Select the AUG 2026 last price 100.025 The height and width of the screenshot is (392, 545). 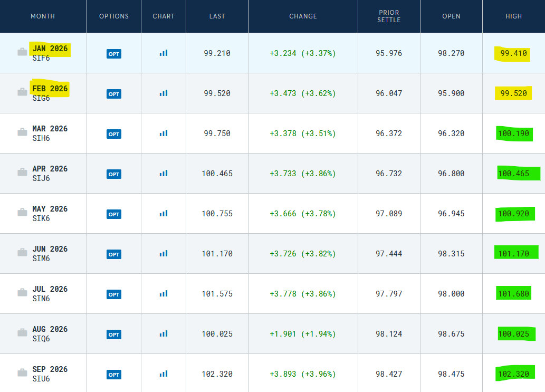point(217,334)
